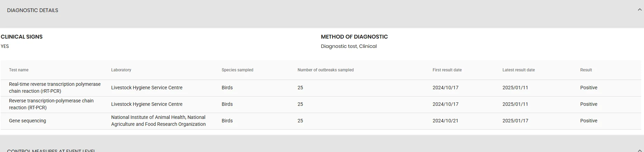Screen dimensions: 644x152
Task: Sort by Number of outbreaks sampled header
Action: [326, 70]
